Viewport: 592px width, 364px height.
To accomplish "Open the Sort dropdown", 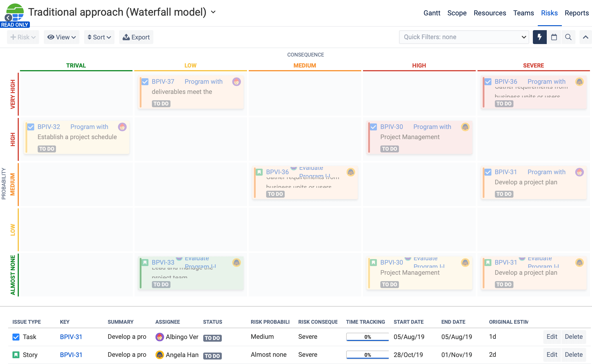I will [x=99, y=37].
